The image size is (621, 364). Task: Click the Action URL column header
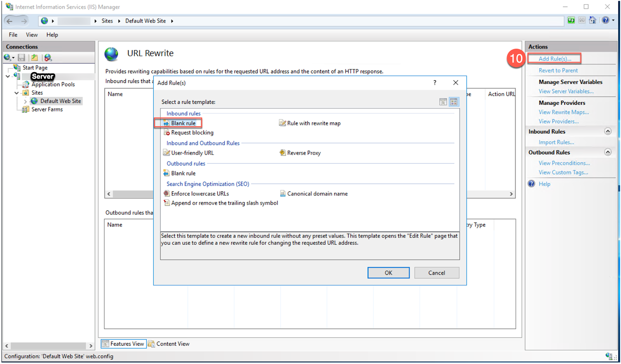coord(501,94)
